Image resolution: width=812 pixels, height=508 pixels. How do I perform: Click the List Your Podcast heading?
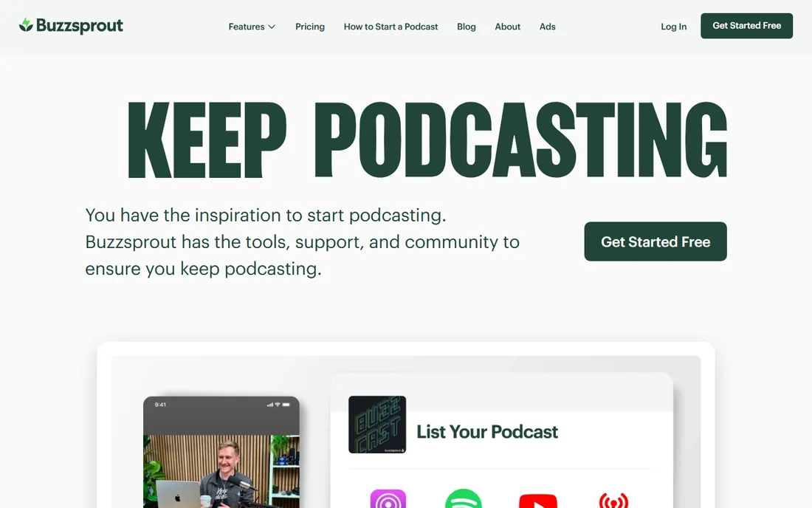(x=486, y=432)
